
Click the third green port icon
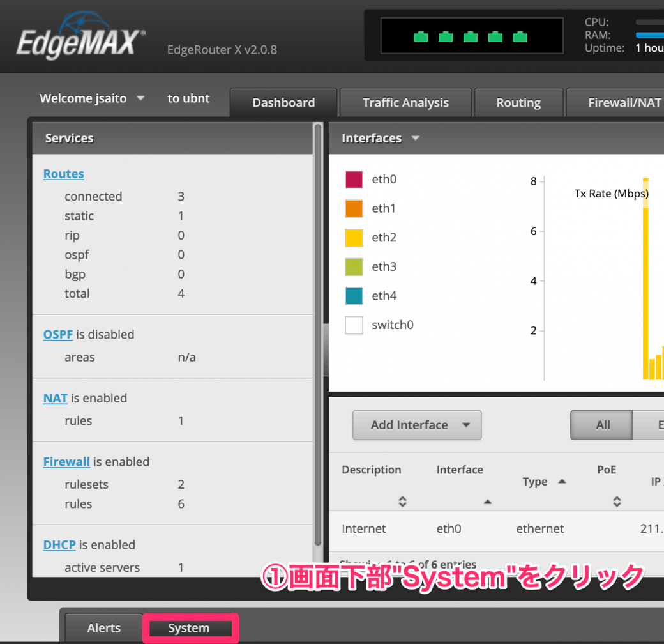coord(471,37)
